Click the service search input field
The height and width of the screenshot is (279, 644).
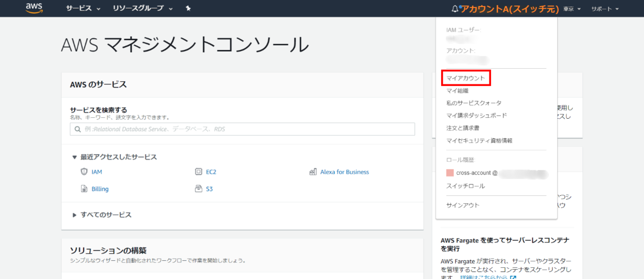(242, 129)
